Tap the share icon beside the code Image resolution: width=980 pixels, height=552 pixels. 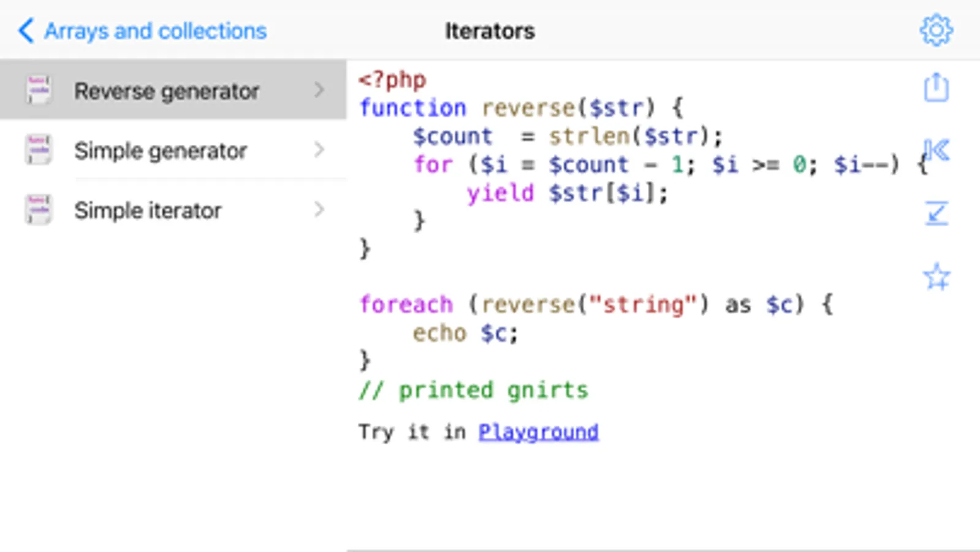(936, 88)
